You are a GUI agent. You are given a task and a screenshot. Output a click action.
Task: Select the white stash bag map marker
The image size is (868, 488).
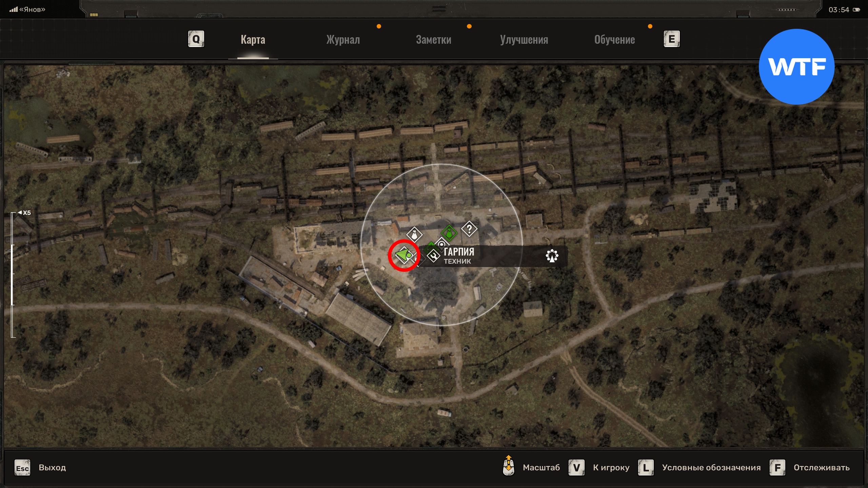point(414,234)
